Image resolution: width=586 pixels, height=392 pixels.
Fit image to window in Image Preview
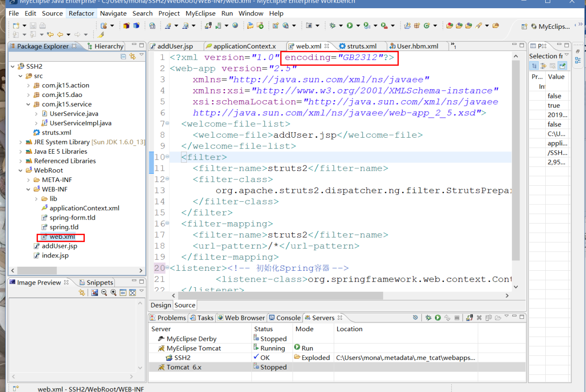click(133, 293)
